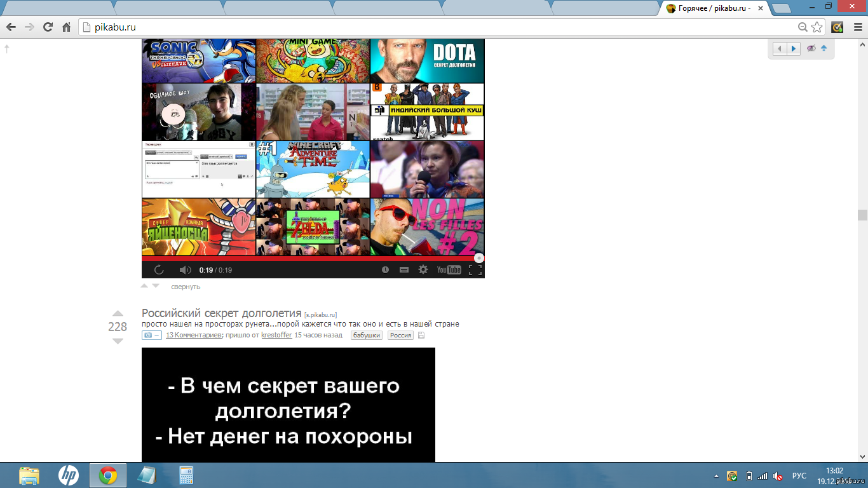Upvote the 'Российский секрет долголетия' post
Viewport: 868px width, 488px height.
118,314
